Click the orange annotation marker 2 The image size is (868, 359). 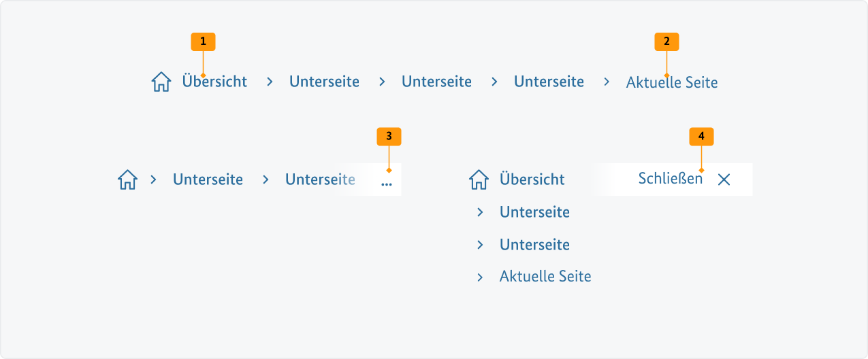click(x=666, y=41)
